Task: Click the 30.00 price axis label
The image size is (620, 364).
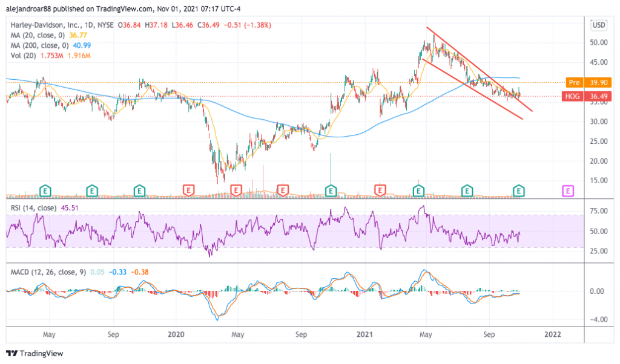Action: tap(599, 122)
